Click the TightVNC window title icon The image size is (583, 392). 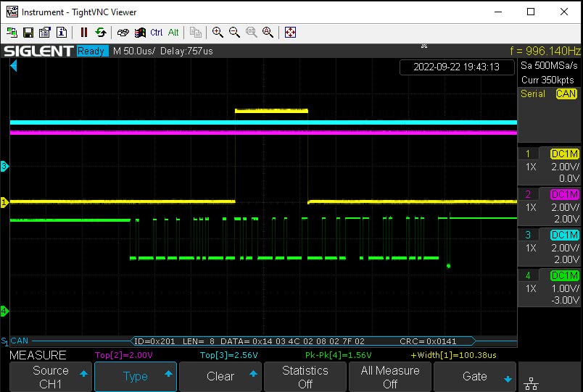click(x=12, y=12)
